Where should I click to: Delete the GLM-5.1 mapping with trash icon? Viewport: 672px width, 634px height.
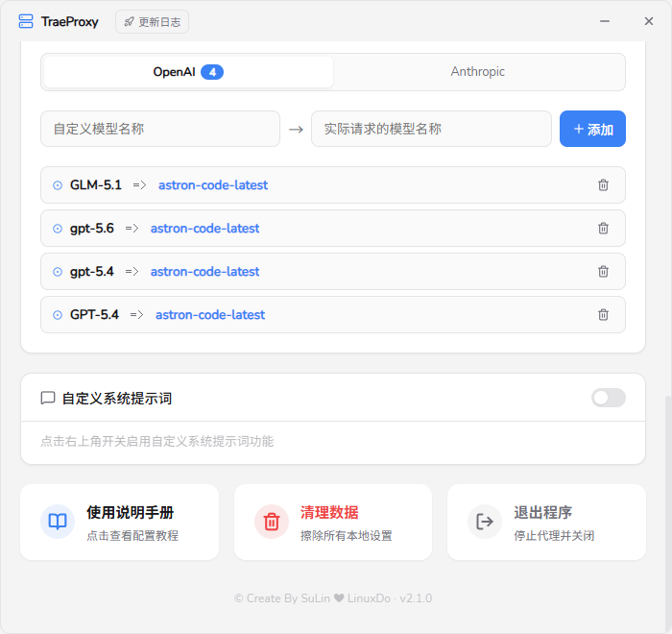603,184
